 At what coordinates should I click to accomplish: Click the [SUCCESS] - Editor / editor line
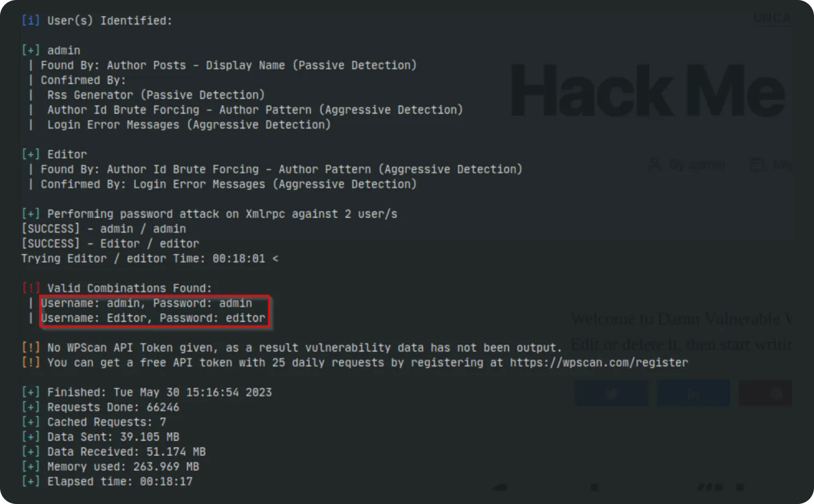[110, 244]
